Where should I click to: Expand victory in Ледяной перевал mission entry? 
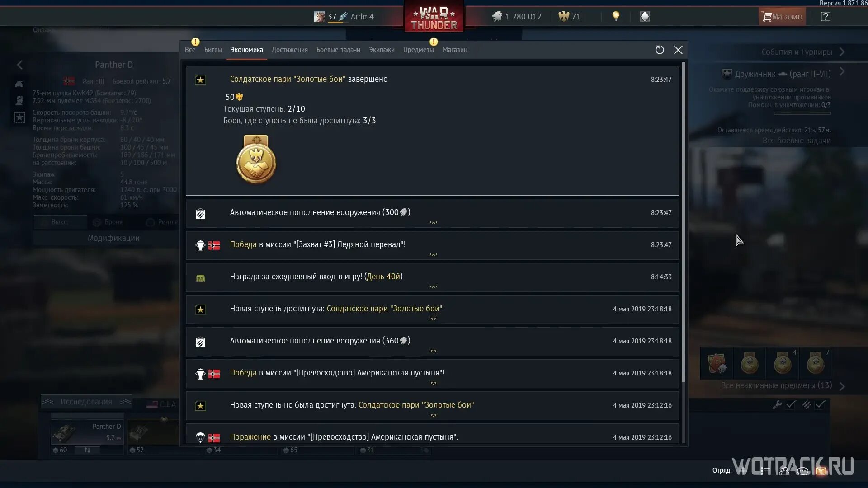433,254
